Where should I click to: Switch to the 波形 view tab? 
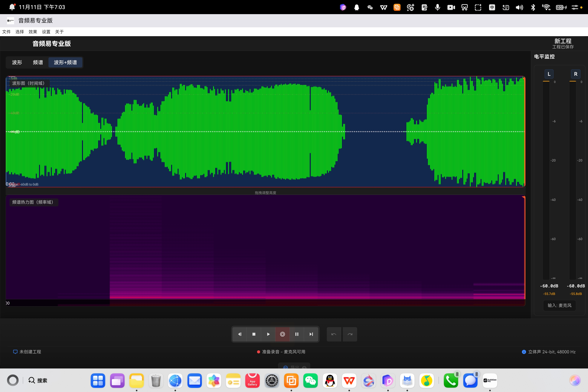point(17,62)
